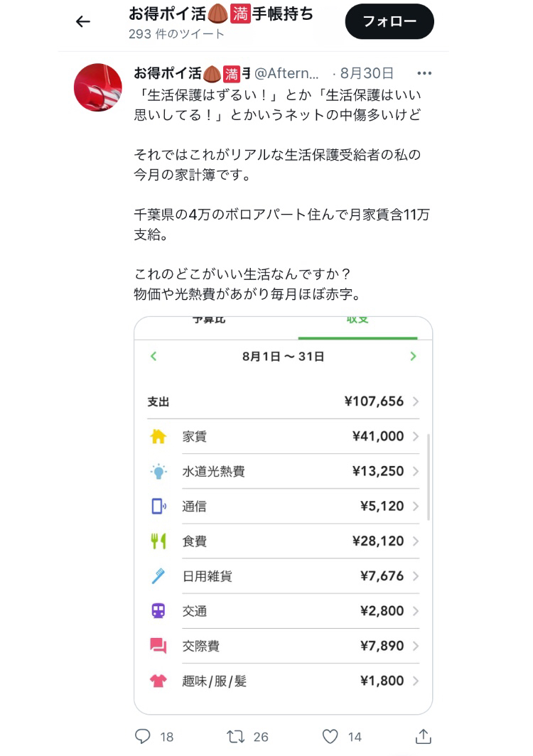Image resolution: width=533 pixels, height=756 pixels.
Task: Switch to the 収支 tab
Action: [357, 322]
